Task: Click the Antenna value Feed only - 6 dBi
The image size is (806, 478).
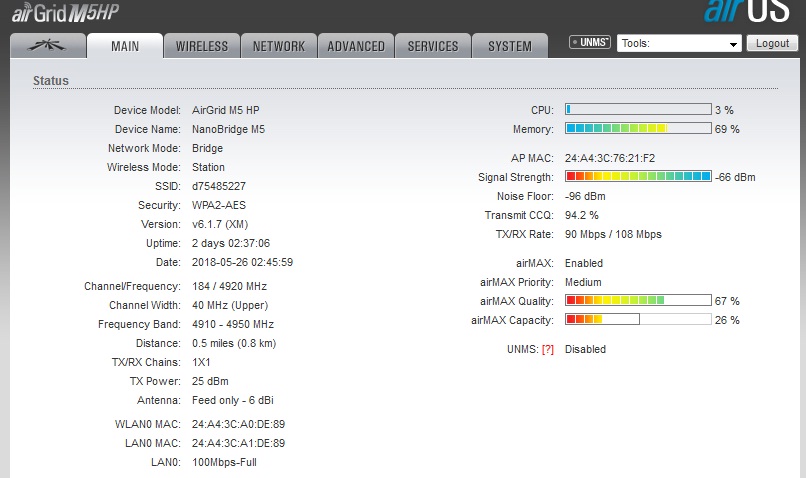Action: tap(233, 400)
